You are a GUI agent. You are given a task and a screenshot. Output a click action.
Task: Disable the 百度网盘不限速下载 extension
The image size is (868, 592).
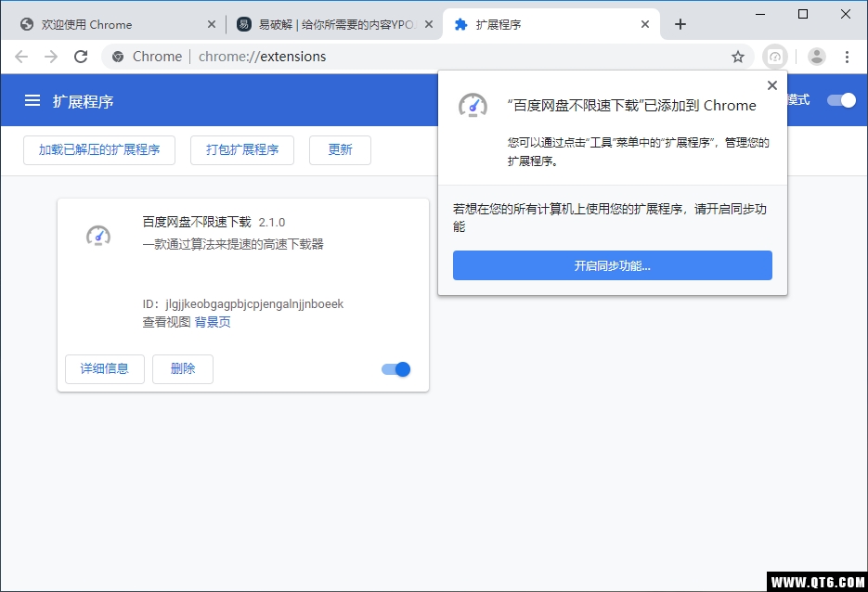coord(395,369)
